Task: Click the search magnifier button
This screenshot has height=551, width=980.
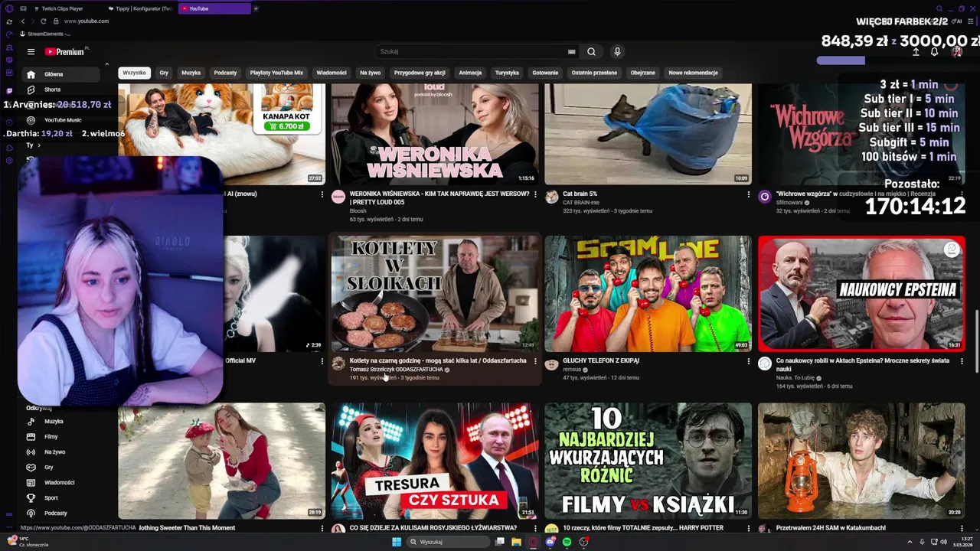Action: 591,51
